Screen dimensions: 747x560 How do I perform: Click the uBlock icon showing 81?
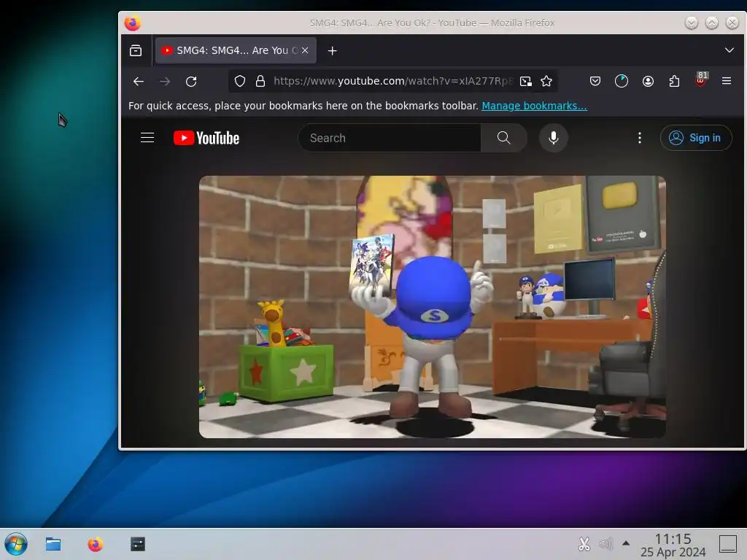point(701,79)
